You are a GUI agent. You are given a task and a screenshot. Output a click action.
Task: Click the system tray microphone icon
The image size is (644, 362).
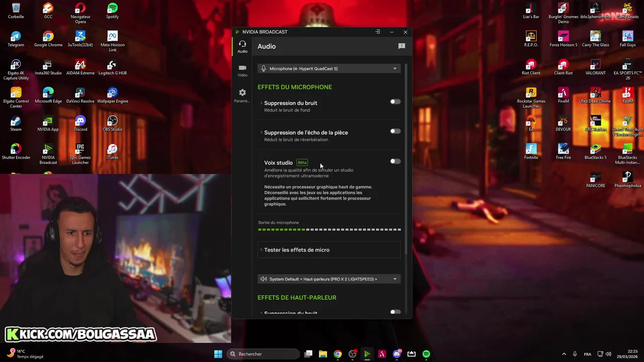pyautogui.click(x=575, y=354)
